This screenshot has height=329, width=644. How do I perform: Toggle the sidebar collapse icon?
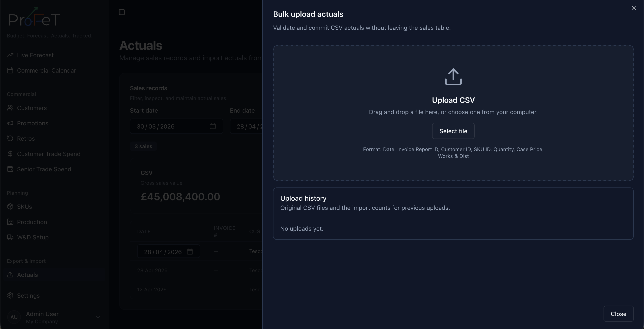click(122, 12)
